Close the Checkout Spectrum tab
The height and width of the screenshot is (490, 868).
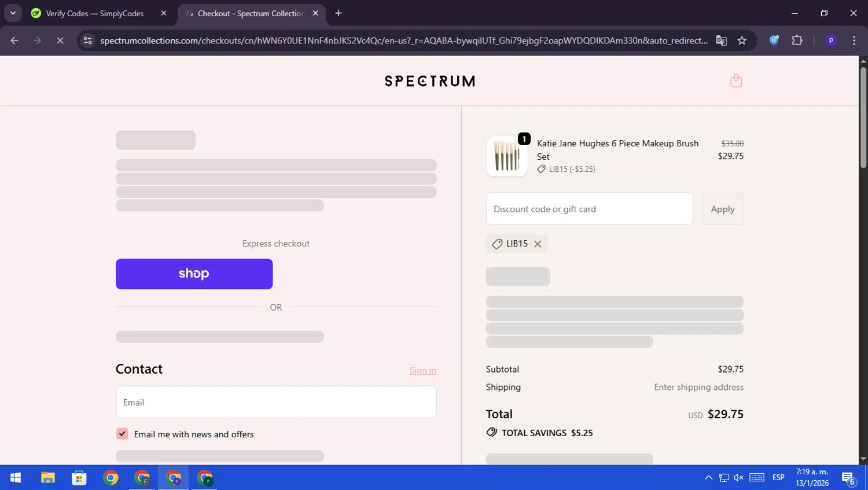click(315, 13)
